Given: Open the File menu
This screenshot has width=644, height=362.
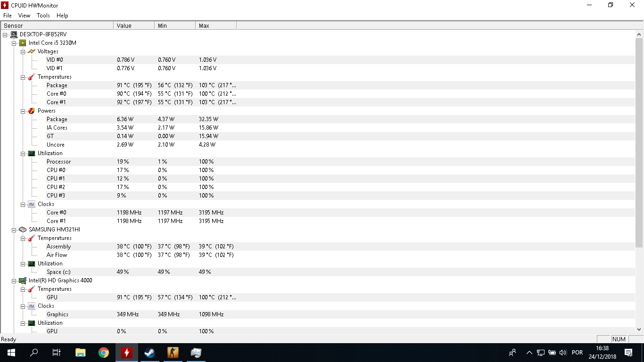Looking at the screenshot, I should pos(7,16).
